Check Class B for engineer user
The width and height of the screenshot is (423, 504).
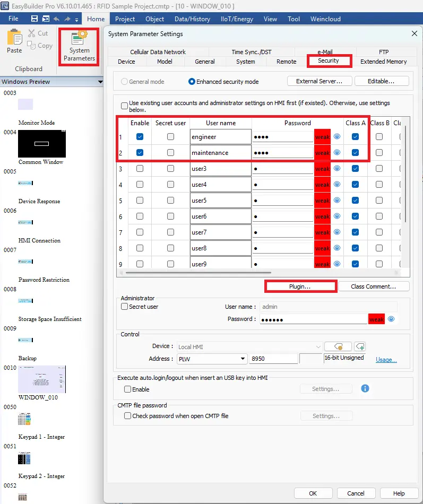(379, 136)
